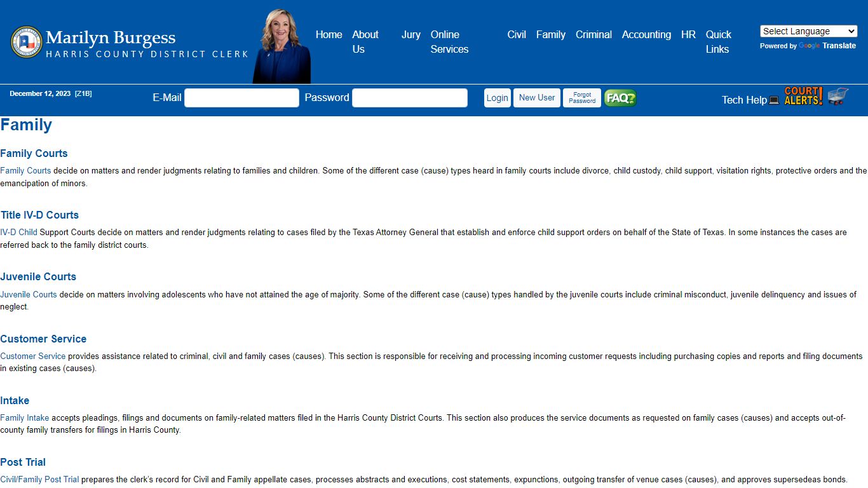This screenshot has height=488, width=868.
Task: Click the Family page heading
Action: tap(26, 125)
